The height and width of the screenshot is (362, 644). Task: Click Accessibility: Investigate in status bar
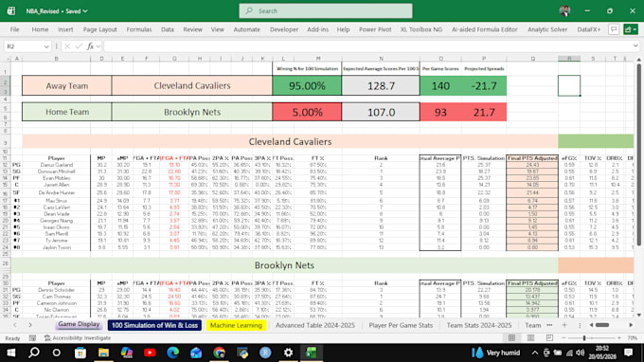(78, 338)
